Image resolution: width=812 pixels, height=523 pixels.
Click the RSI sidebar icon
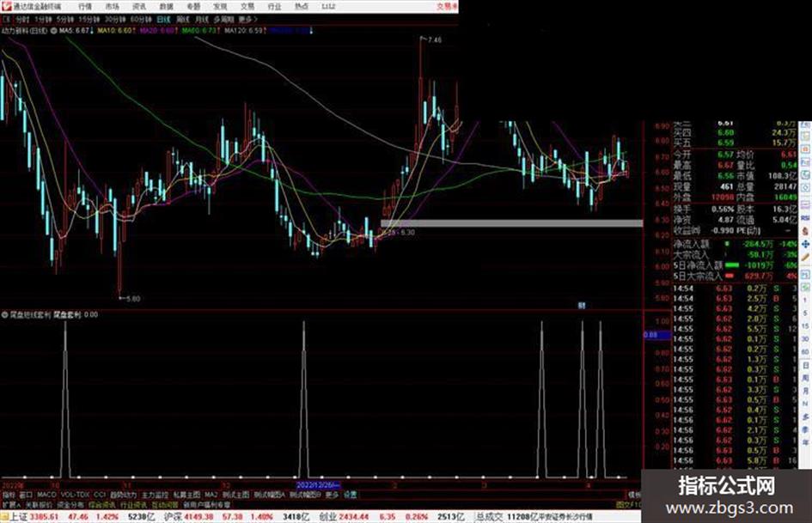(805, 218)
